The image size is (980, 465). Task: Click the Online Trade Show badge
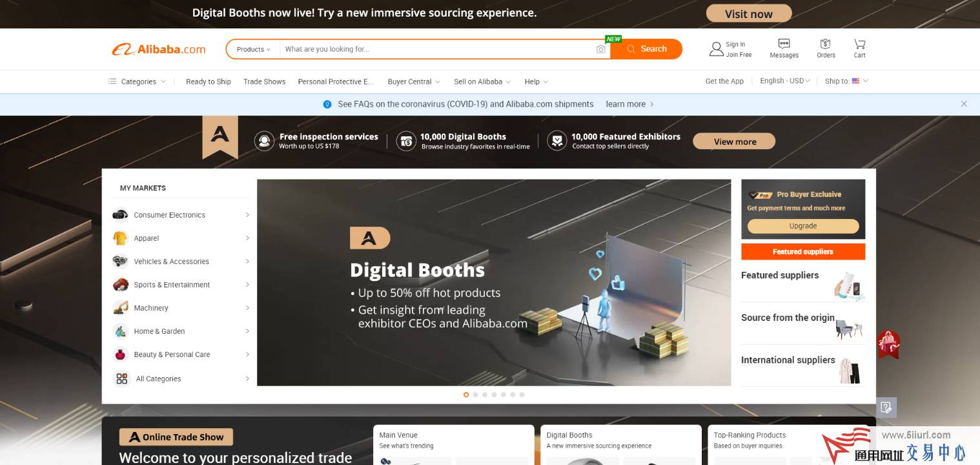[x=176, y=437]
